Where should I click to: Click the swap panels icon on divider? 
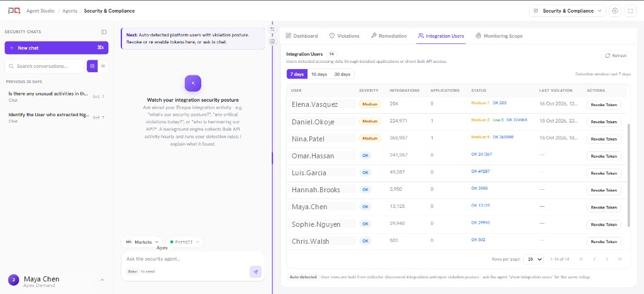pyautogui.click(x=272, y=30)
